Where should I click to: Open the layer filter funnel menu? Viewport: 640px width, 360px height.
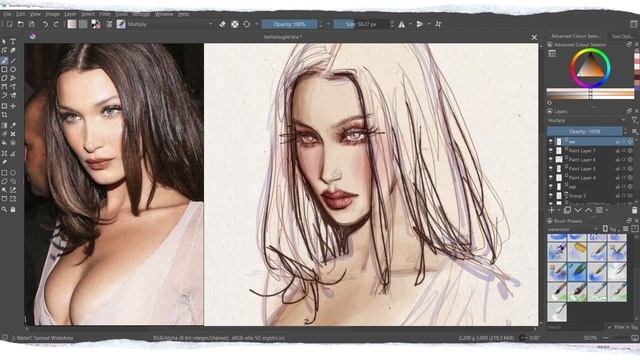tap(634, 120)
